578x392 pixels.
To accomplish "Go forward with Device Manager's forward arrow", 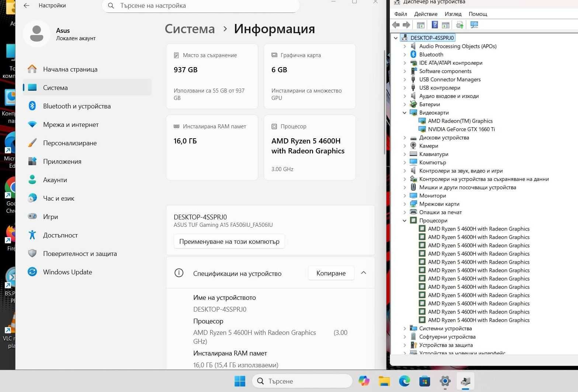I will (x=406, y=25).
